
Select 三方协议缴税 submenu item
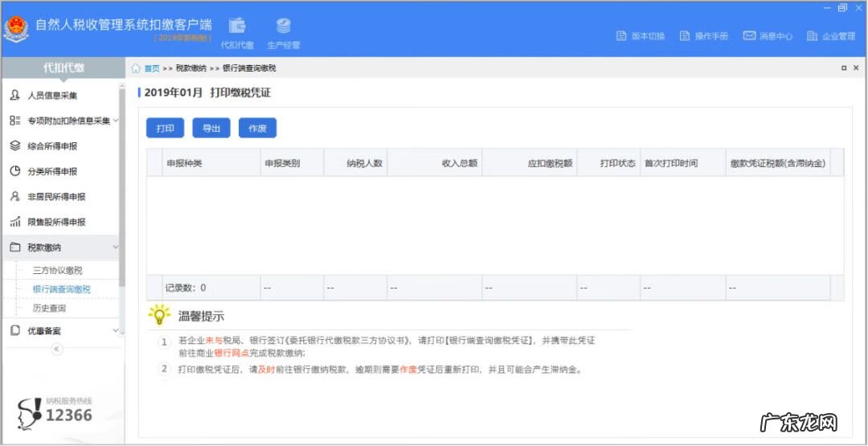click(x=58, y=271)
